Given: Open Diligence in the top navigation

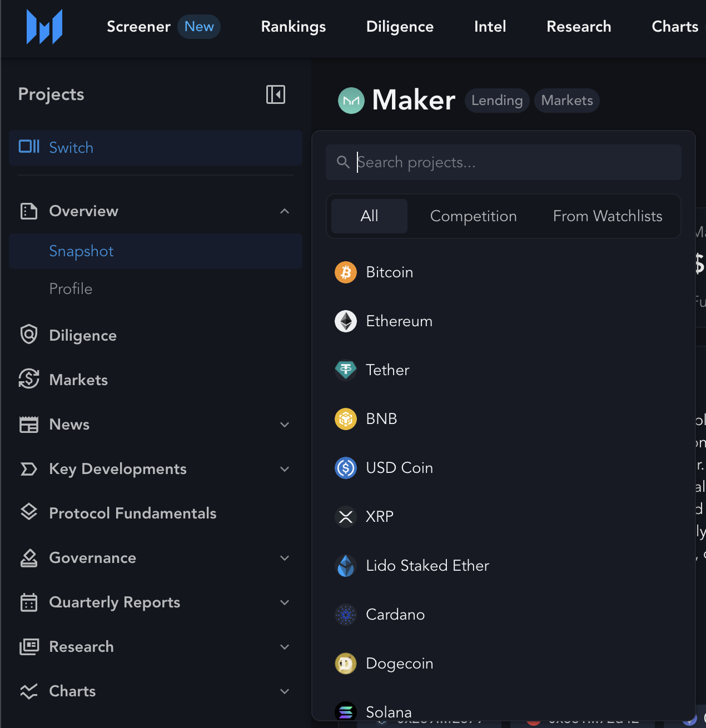Looking at the screenshot, I should pos(400,27).
